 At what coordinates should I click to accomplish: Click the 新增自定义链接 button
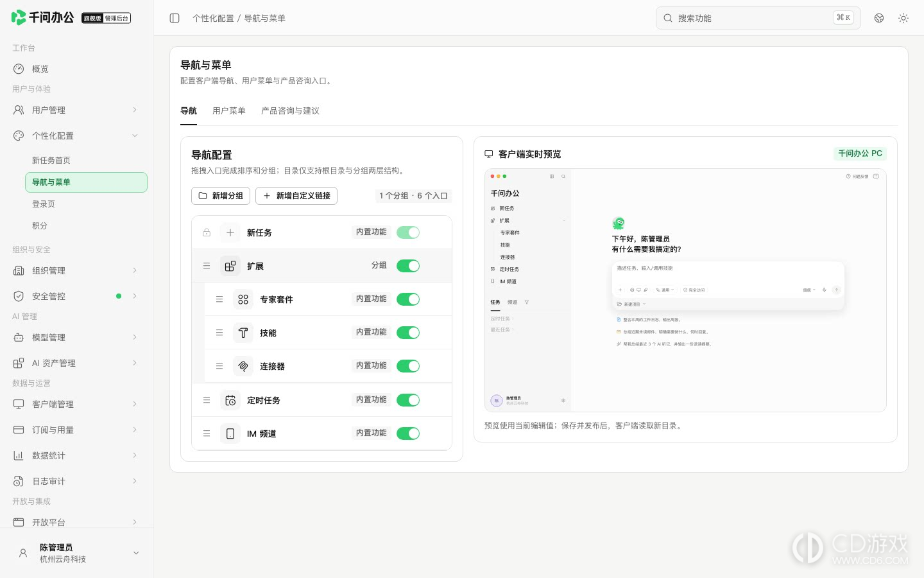(x=296, y=196)
